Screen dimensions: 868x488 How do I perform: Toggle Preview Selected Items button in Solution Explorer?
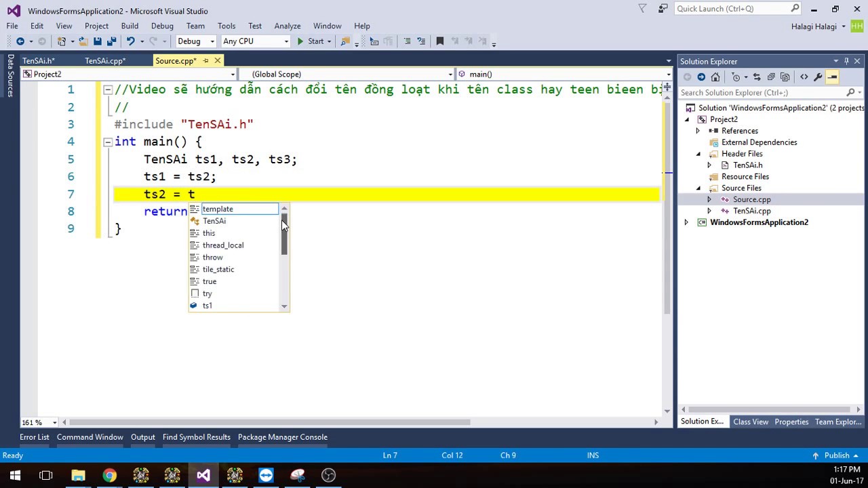coord(832,77)
